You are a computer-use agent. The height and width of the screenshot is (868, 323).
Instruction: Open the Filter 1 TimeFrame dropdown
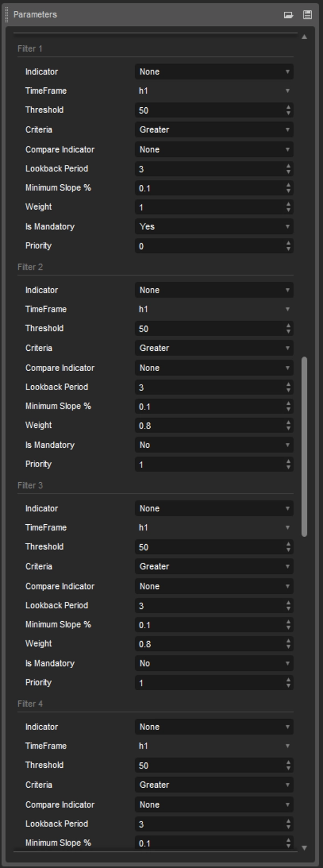tap(214, 91)
